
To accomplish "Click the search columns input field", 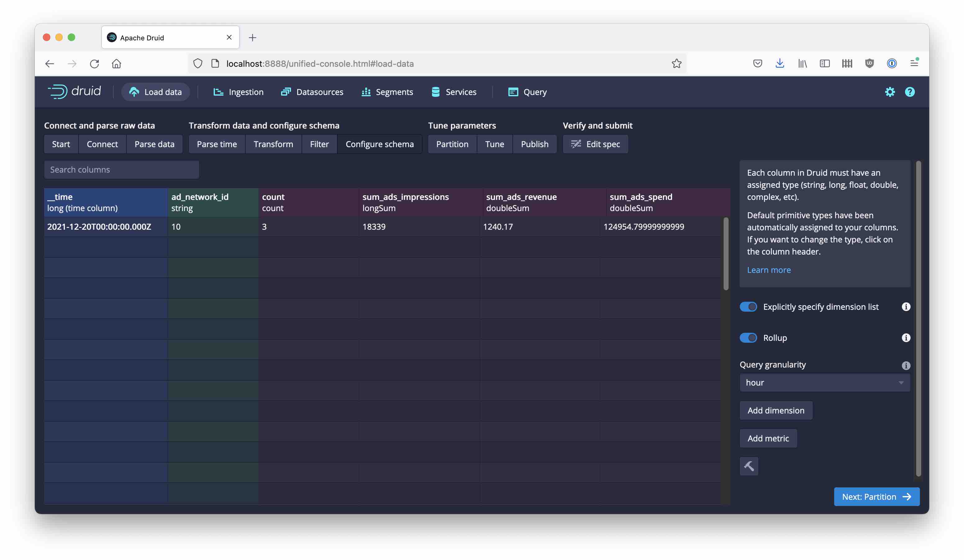I will (x=122, y=169).
